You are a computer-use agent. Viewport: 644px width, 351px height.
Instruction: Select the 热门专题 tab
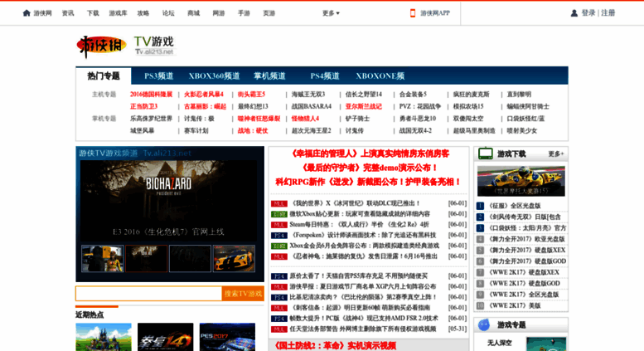click(x=104, y=76)
